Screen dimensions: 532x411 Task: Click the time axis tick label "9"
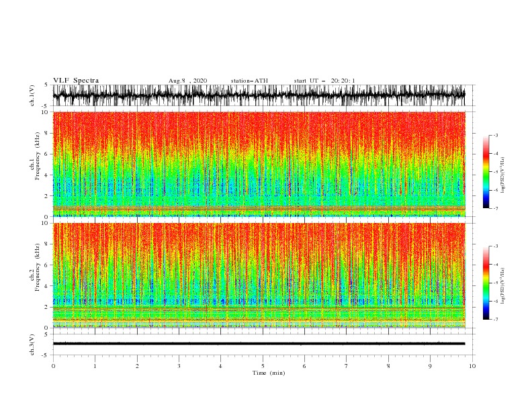(430, 366)
